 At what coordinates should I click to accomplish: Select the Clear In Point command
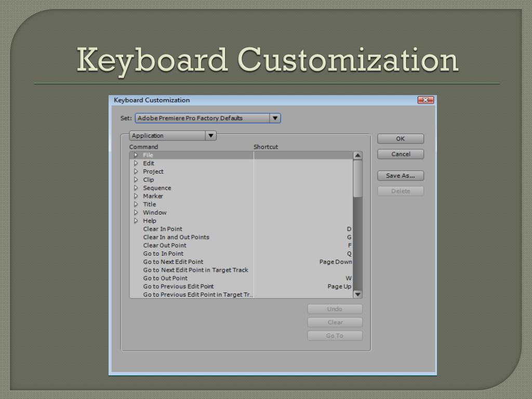pos(163,229)
